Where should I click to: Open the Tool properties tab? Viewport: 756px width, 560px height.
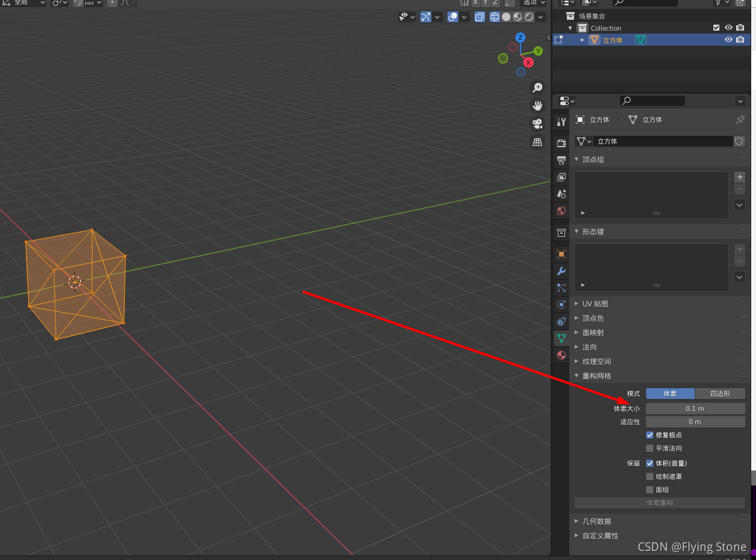click(561, 122)
